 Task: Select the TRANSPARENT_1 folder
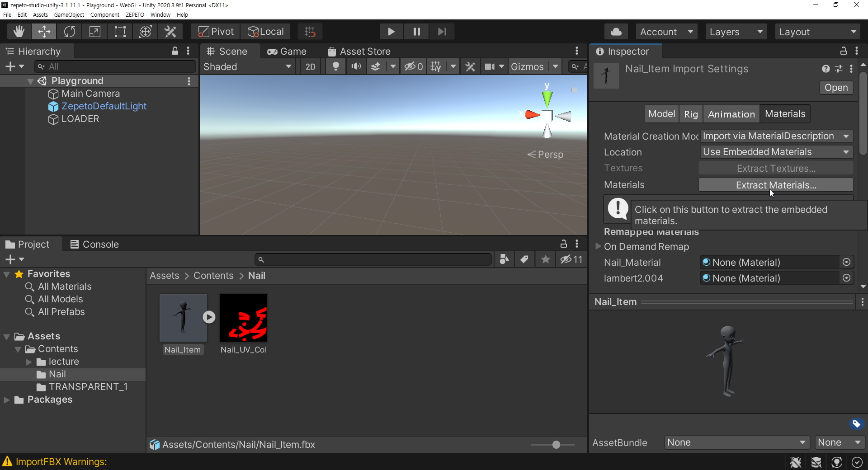coord(88,387)
